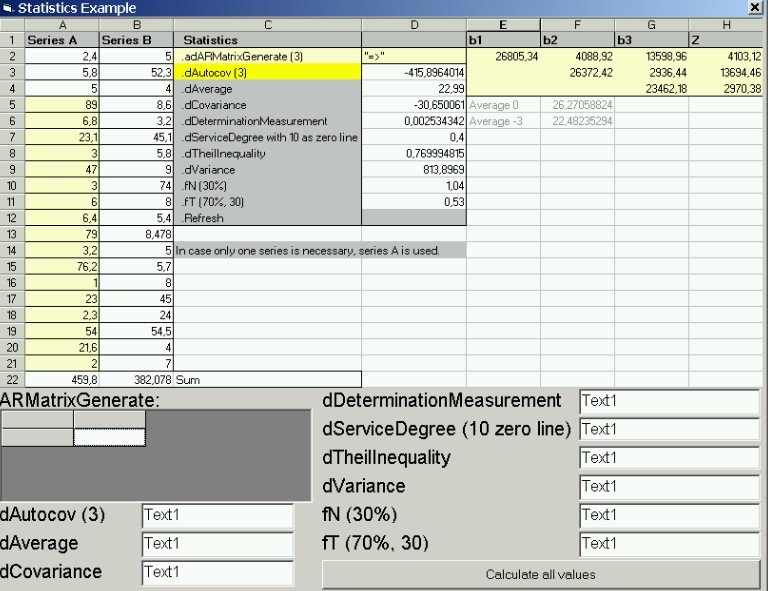
Task: Select the .dDeterminationMeasurement cell
Action: pos(268,121)
